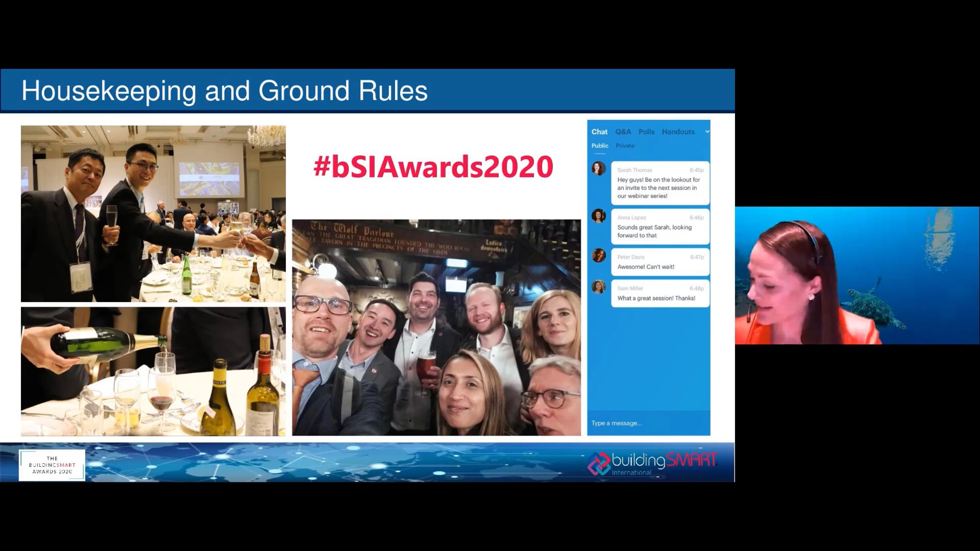Image resolution: width=980 pixels, height=551 pixels.
Task: Click the 'Awesome! Can't wait!' message
Action: [x=660, y=262]
